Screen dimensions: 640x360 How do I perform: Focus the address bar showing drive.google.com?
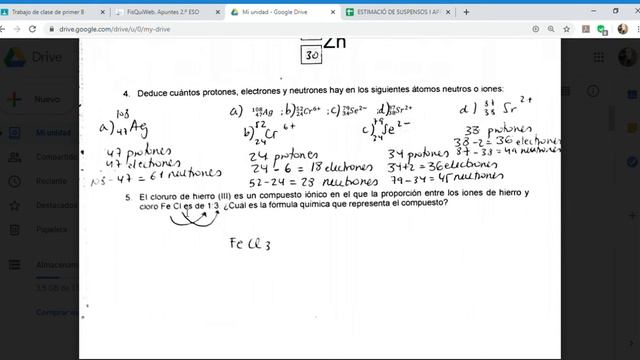click(114, 29)
